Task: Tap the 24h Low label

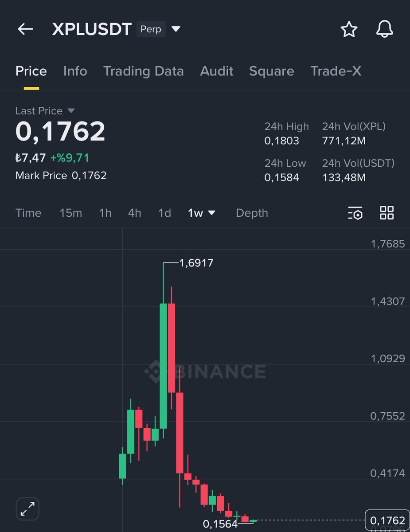Action: click(285, 163)
